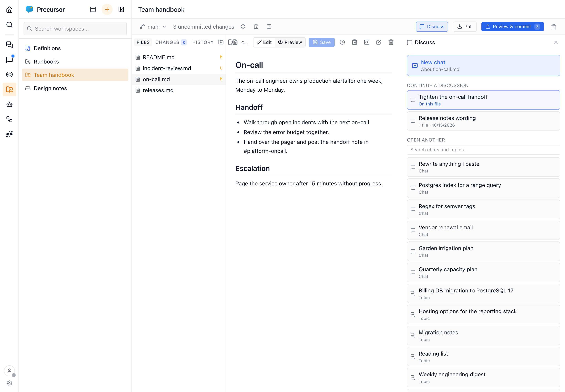Open the Hosting options for the reporting stack topic
The height and width of the screenshot is (392, 565).
tap(483, 314)
